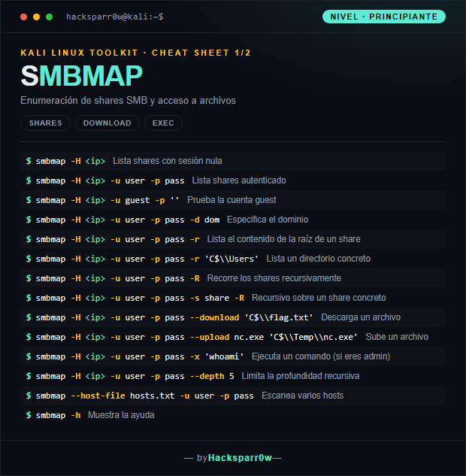Click the 'Ejecuta un comando (si eres admin)' row
Image resolution: width=466 pixels, height=476 pixels.
233,356
